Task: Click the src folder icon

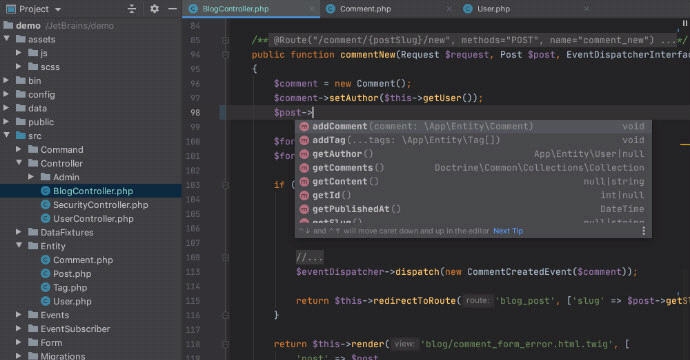Action: [x=21, y=136]
